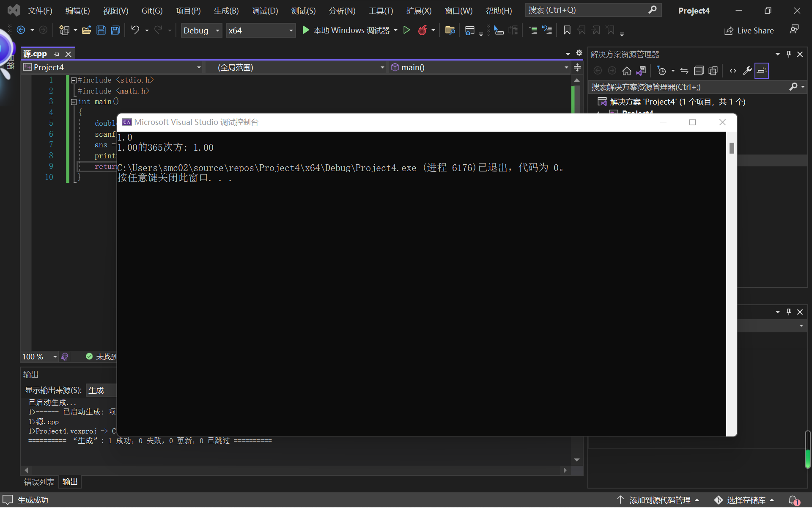This screenshot has height=508, width=812.
Task: Toggle pin on 源.cpp tab
Action: 57,54
